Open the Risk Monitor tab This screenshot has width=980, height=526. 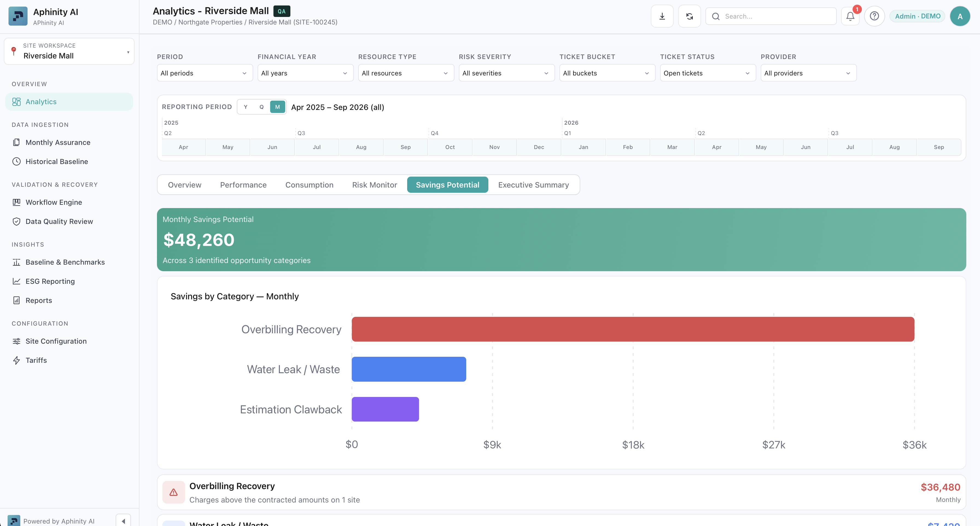point(374,185)
